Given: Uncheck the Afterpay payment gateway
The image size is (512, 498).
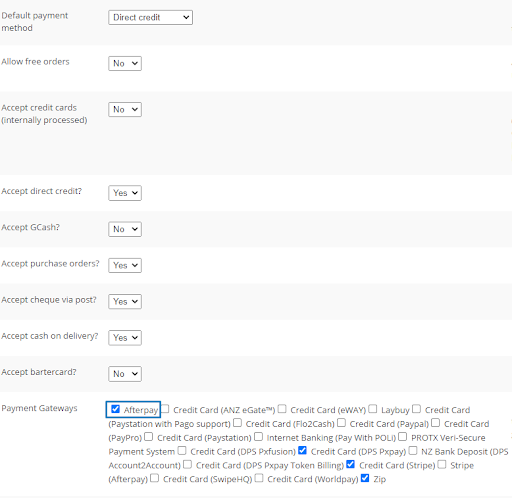Looking at the screenshot, I should (x=115, y=409).
